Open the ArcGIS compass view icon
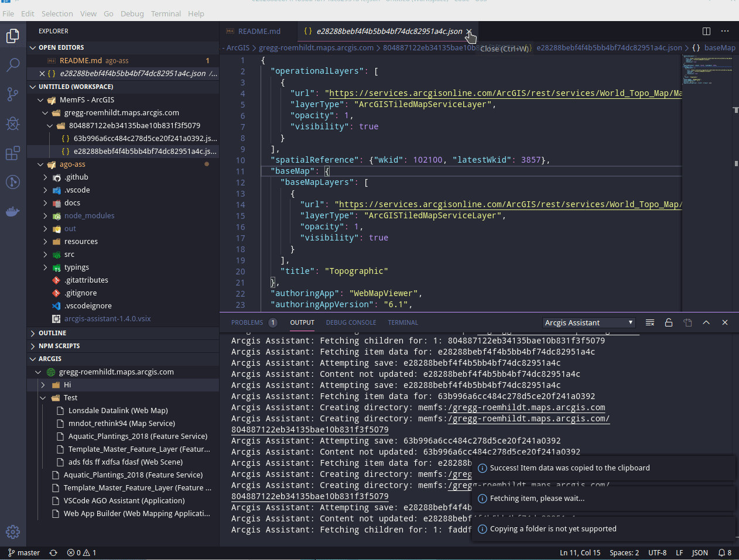This screenshot has height=560, width=739. tap(13, 182)
